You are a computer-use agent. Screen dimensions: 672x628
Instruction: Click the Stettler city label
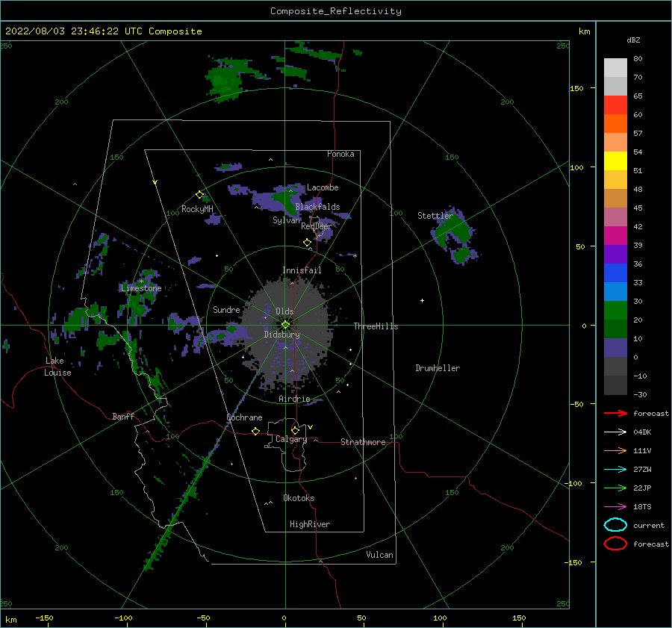[435, 216]
